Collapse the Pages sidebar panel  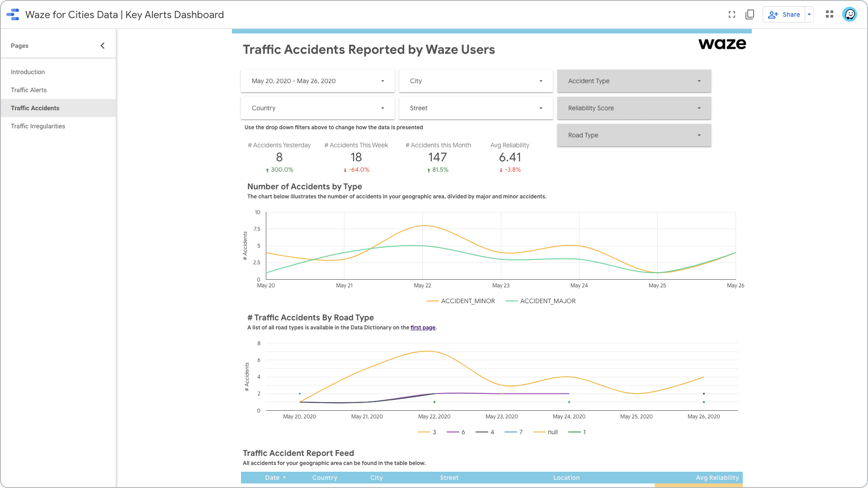(x=103, y=46)
